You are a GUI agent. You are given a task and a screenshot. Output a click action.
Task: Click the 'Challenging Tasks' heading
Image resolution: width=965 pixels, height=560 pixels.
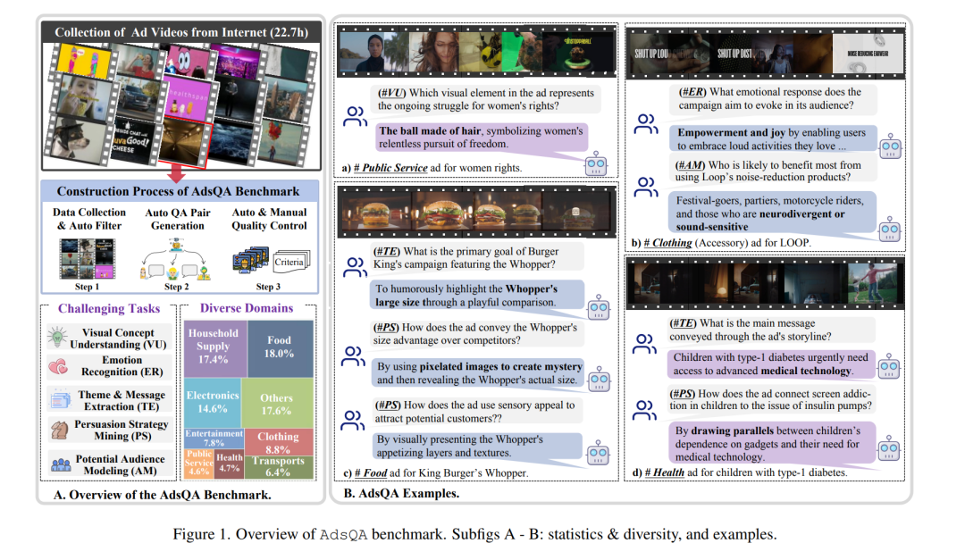(109, 308)
